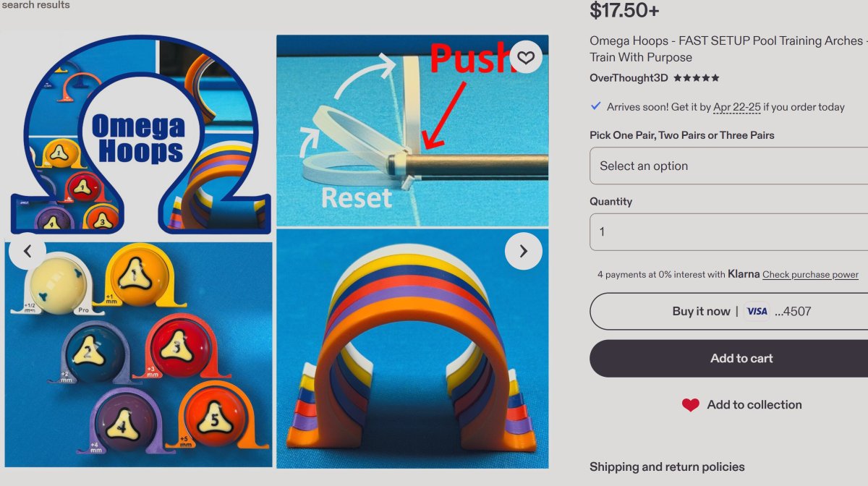Visit the OverThought3D shop page

629,78
